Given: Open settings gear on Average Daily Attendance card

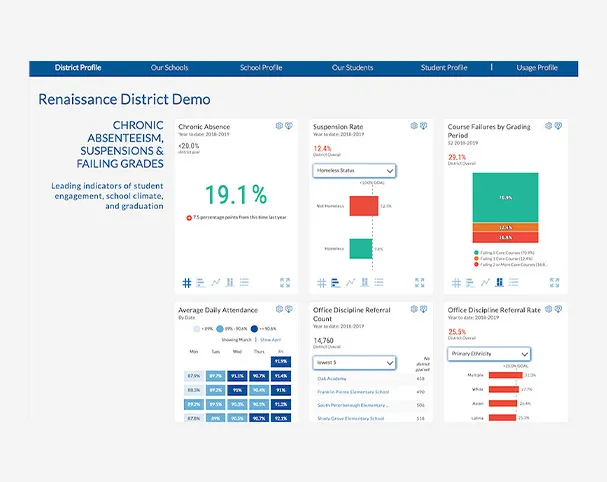Looking at the screenshot, I should click(x=279, y=309).
